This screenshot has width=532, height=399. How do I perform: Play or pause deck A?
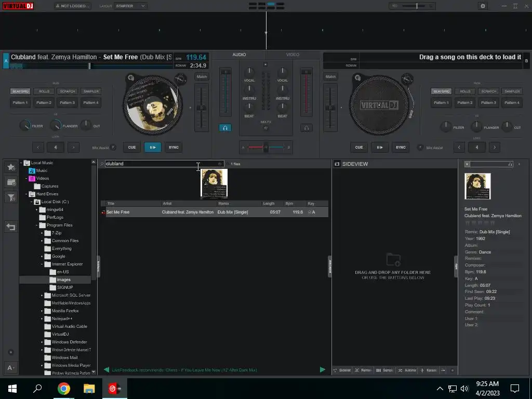(x=153, y=147)
